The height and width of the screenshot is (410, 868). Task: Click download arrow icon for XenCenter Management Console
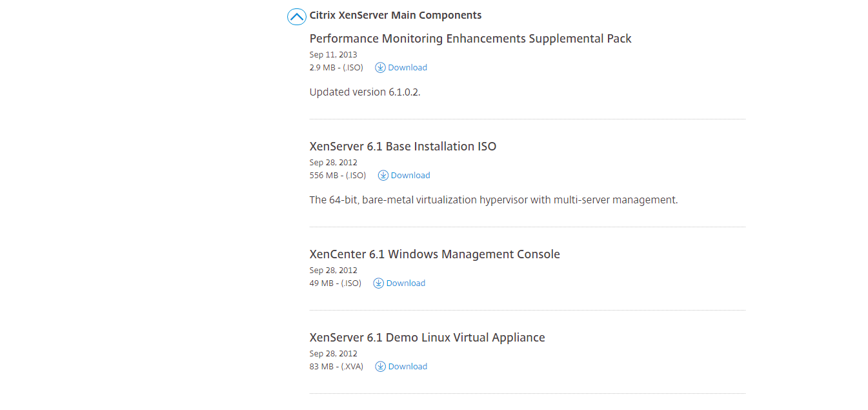point(378,283)
